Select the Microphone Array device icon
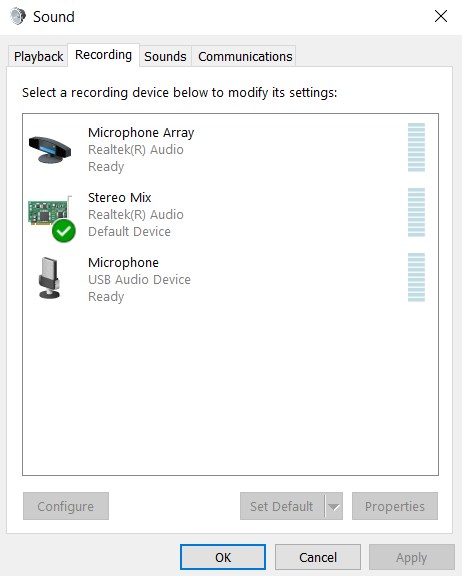The width and height of the screenshot is (462, 576). click(x=50, y=150)
